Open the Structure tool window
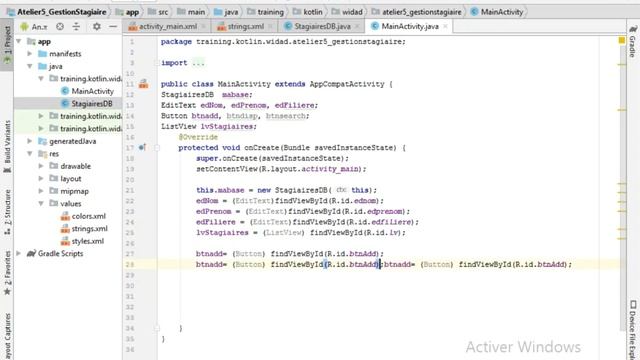The height and width of the screenshot is (360, 640). click(7, 212)
